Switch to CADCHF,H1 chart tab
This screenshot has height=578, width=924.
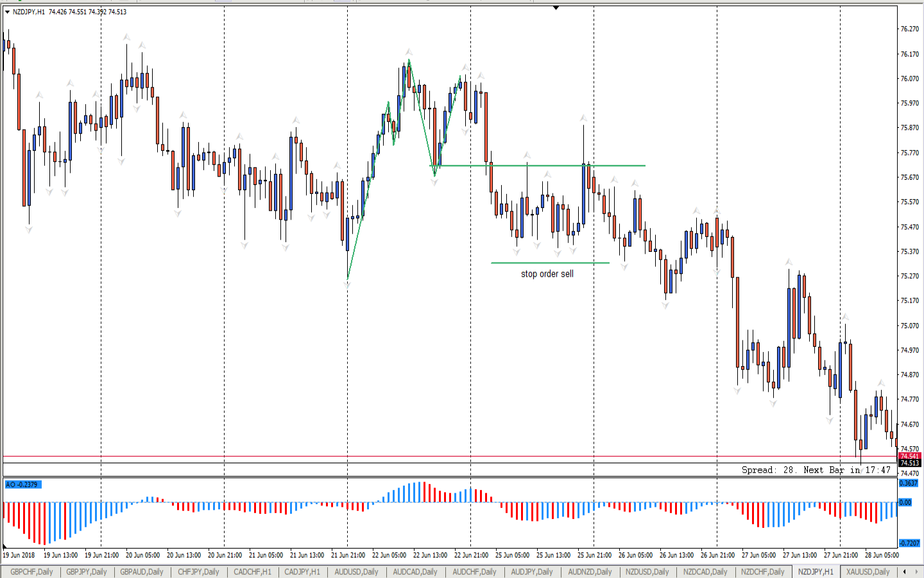pyautogui.click(x=252, y=572)
